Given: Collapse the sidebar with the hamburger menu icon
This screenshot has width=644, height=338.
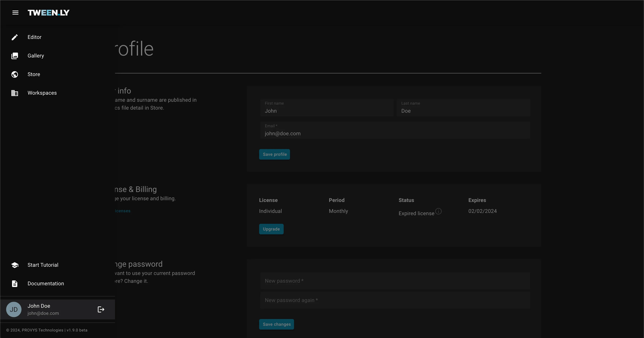Looking at the screenshot, I should click(15, 12).
